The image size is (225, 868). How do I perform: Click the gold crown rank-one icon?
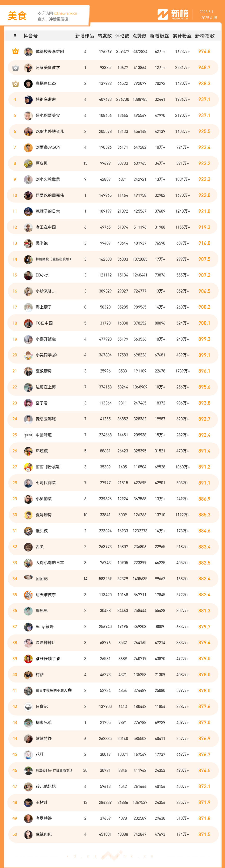click(x=15, y=52)
